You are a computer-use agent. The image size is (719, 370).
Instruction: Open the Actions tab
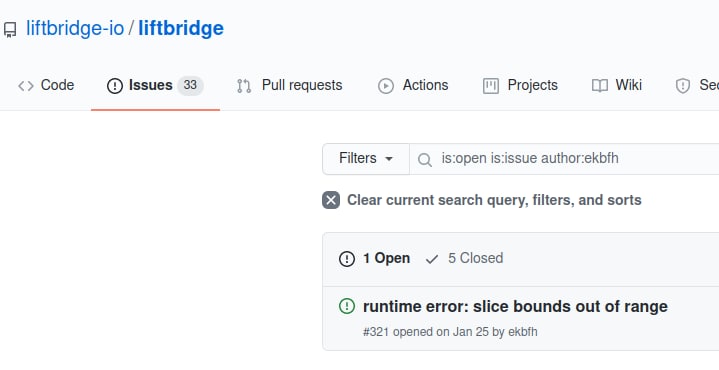coord(413,86)
